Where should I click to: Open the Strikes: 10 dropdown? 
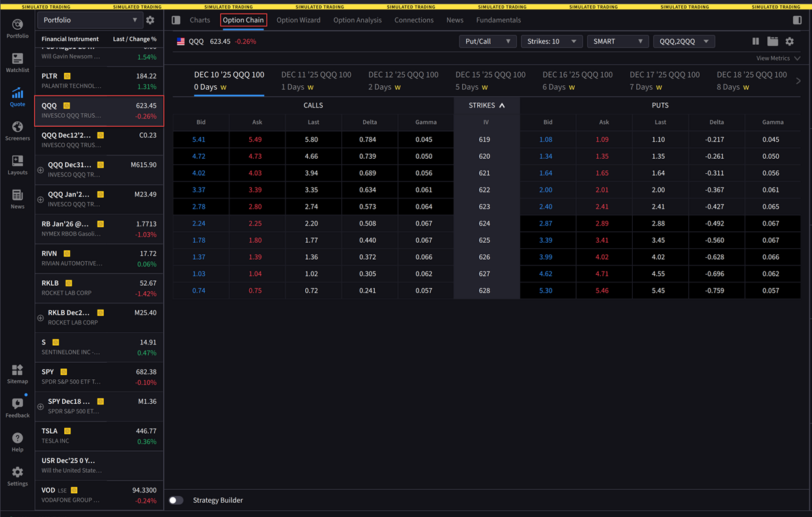tap(550, 42)
